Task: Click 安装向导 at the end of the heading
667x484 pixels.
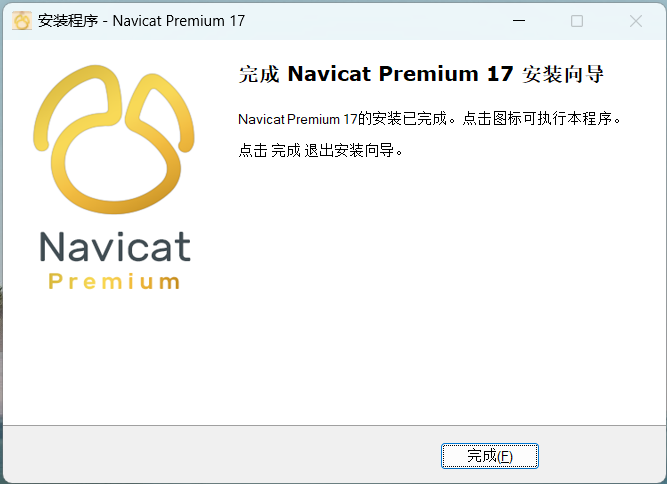Action: click(563, 74)
